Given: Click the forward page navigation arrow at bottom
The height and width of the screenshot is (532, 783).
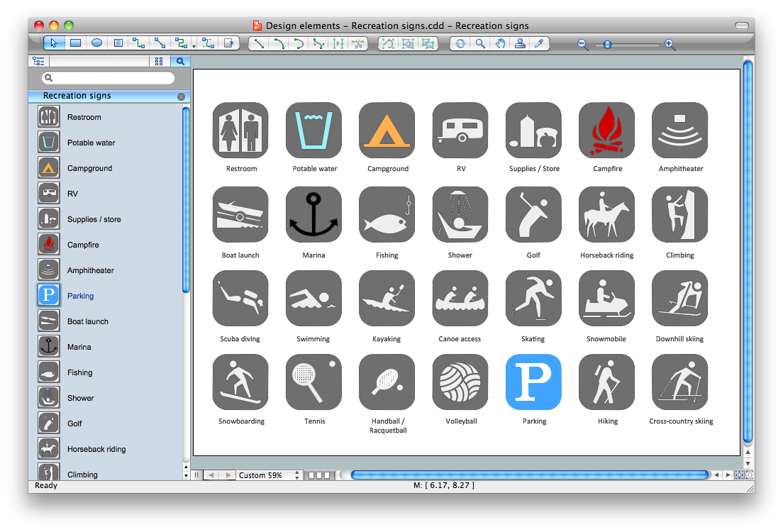Looking at the screenshot, I should [x=229, y=475].
